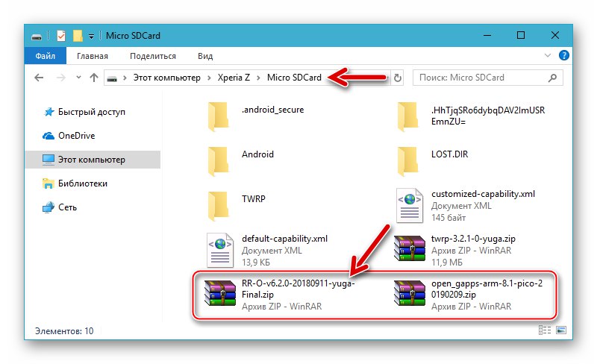Click the Библиотеки icon in sidebar
Viewport: 597px width, 364px height.
pyautogui.click(x=49, y=183)
